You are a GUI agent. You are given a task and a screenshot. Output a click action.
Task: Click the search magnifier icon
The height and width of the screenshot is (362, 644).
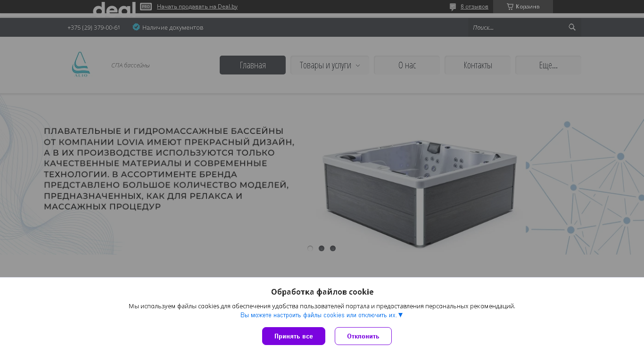(572, 27)
